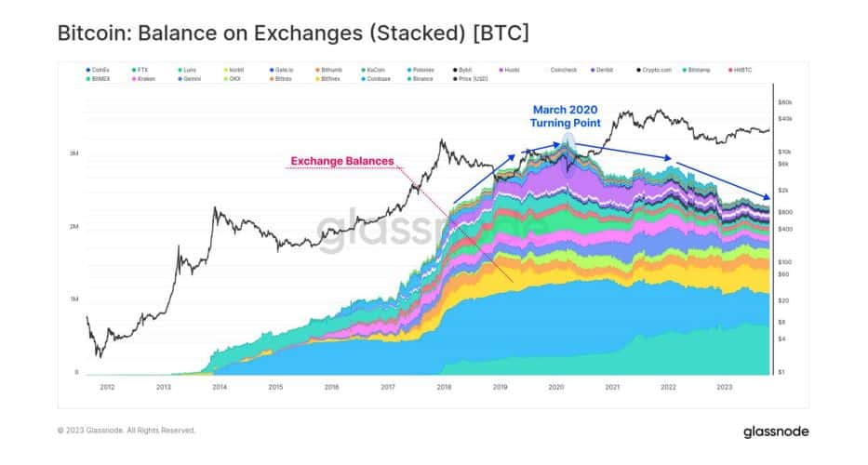Hide the Kraken legend entry
Viewport: 868px width, 465px height.
tap(147, 80)
